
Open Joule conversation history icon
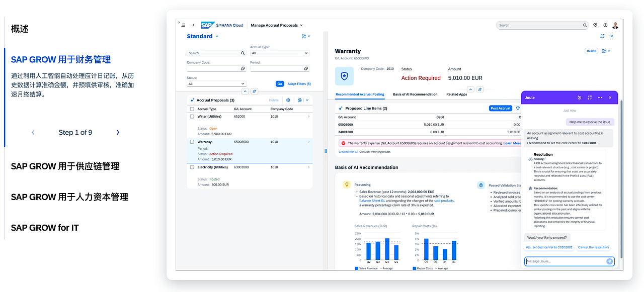(x=580, y=98)
